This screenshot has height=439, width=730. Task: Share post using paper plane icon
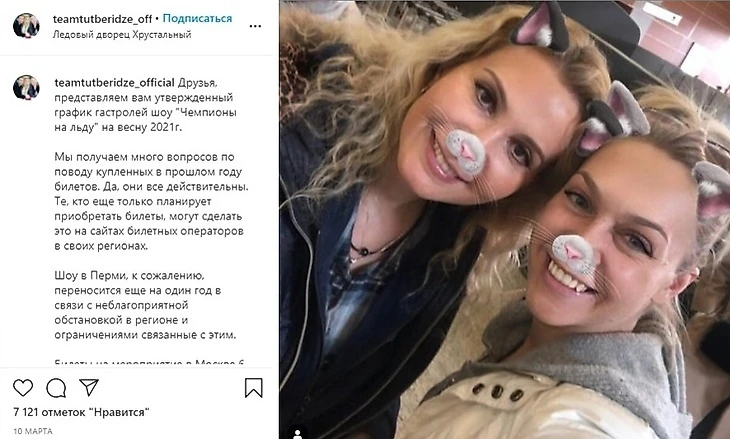click(x=88, y=387)
